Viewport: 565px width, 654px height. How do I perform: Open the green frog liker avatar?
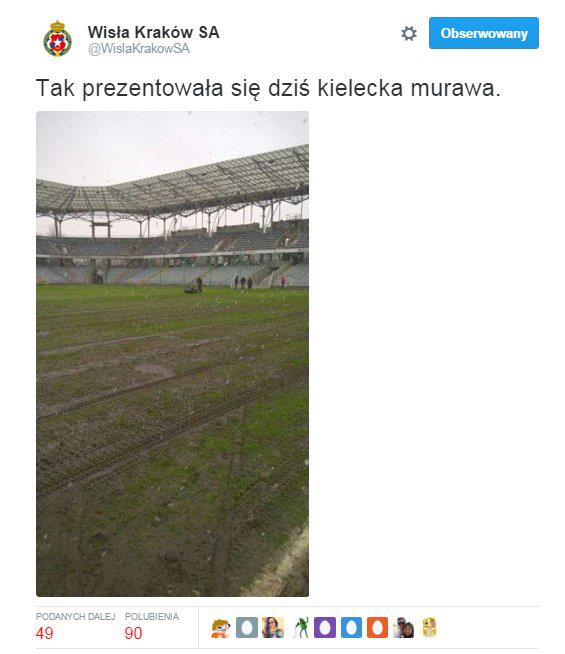pyautogui.click(x=299, y=628)
